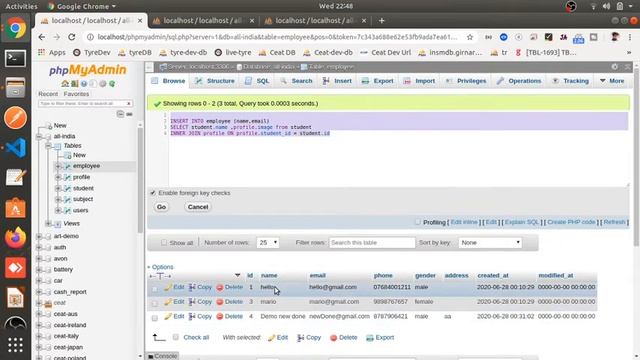Click the text editor dock icon
Viewport: 640px width, 360px height.
pos(16,178)
